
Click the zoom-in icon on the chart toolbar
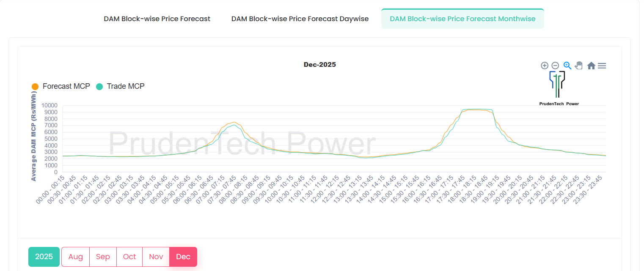pos(545,65)
